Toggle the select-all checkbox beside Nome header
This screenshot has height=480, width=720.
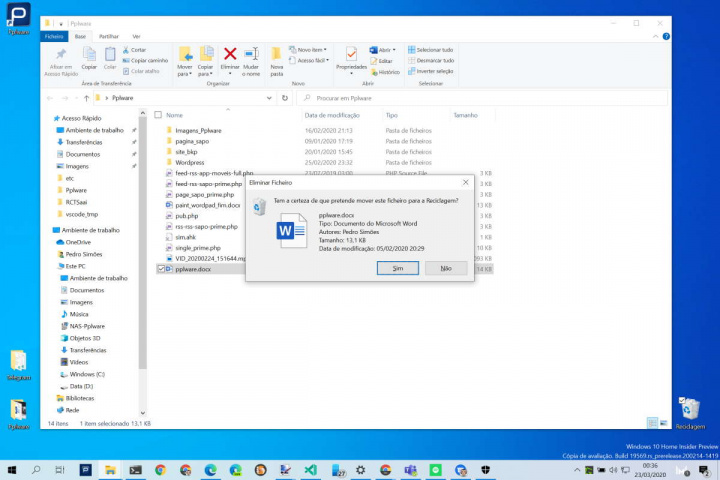coord(157,115)
